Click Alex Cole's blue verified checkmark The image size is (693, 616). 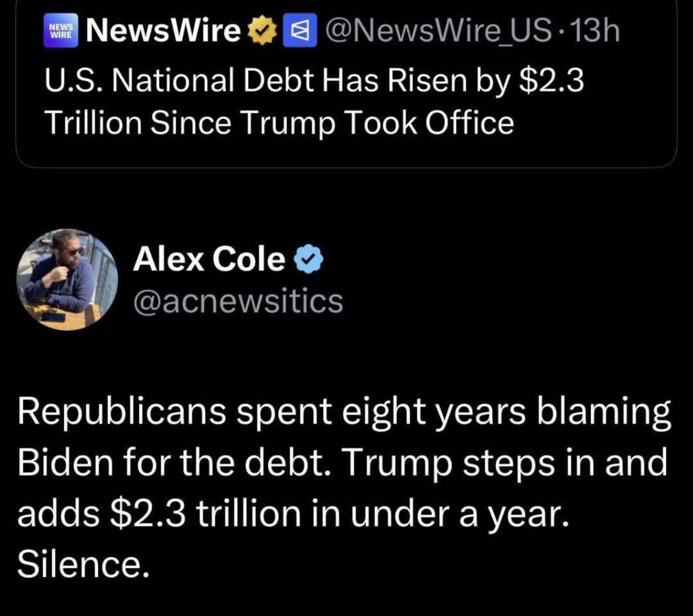pos(308,260)
